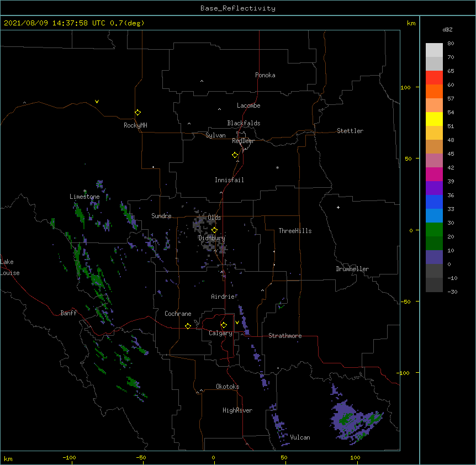Viewport: 476px width, 465px height.
Task: Click the yellow diamond marker above Calgary label
Action: pyautogui.click(x=224, y=325)
